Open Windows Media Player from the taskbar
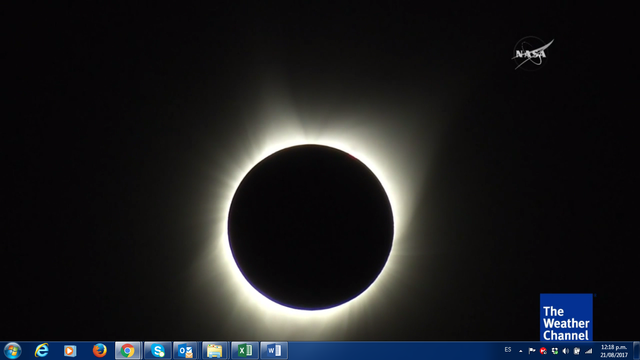 point(70,351)
